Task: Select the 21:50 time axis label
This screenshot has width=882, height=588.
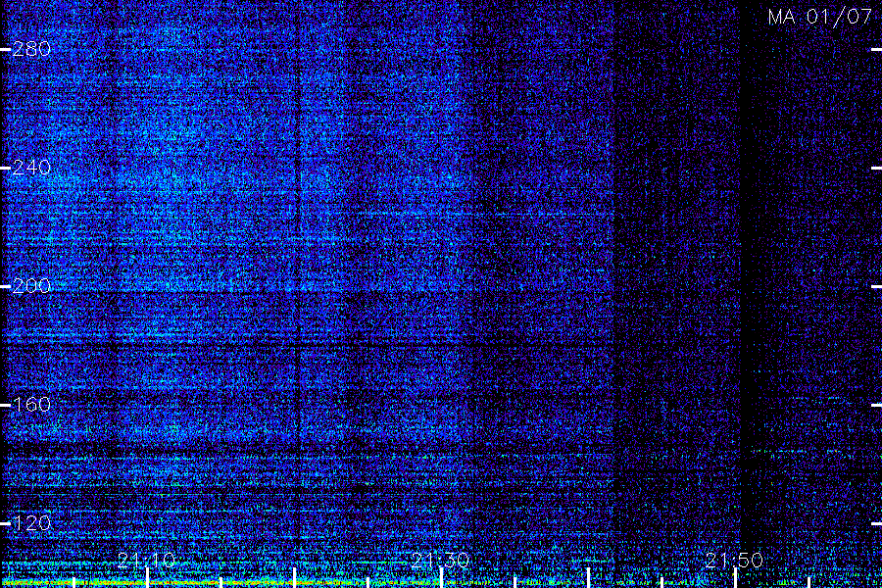Action: pos(734,561)
